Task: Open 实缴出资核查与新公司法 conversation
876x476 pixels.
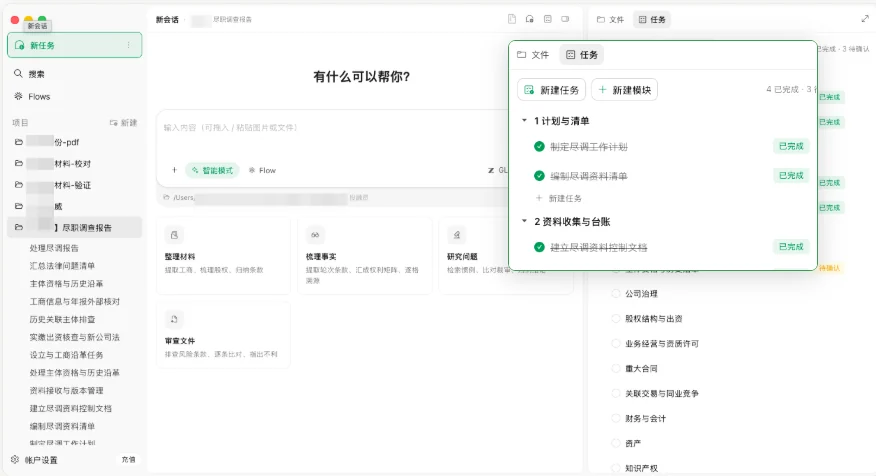Action: coord(74,337)
